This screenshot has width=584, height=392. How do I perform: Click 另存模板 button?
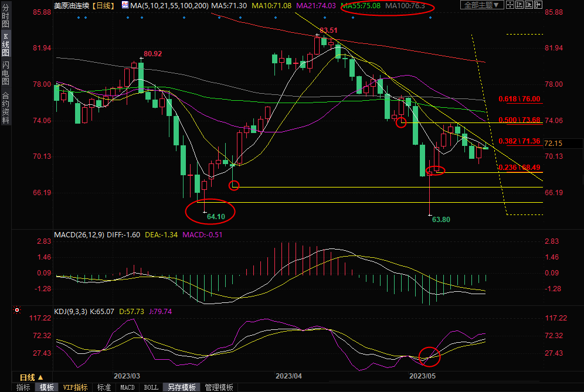(181, 387)
